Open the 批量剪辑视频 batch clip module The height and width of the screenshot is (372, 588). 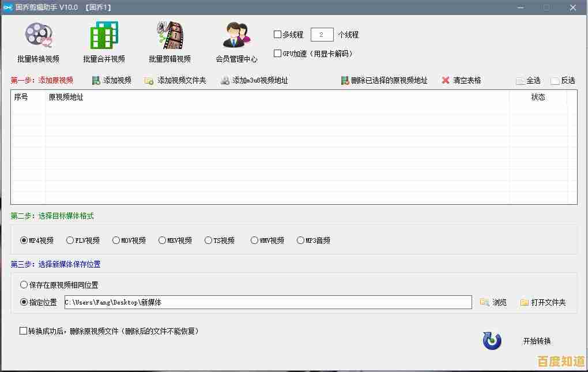click(170, 40)
